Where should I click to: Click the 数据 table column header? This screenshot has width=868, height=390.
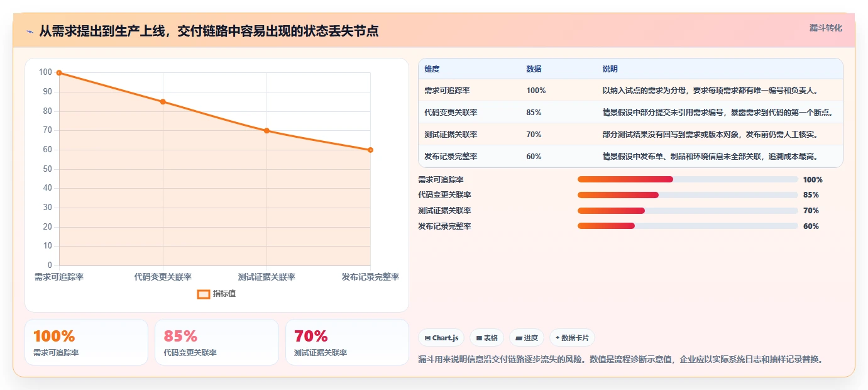pyautogui.click(x=534, y=69)
